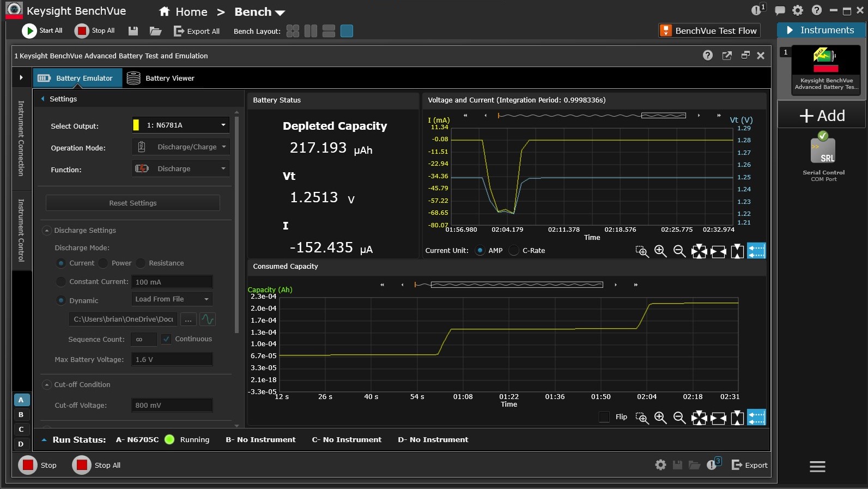
Task: Select the Resistance discharge mode
Action: 141,263
